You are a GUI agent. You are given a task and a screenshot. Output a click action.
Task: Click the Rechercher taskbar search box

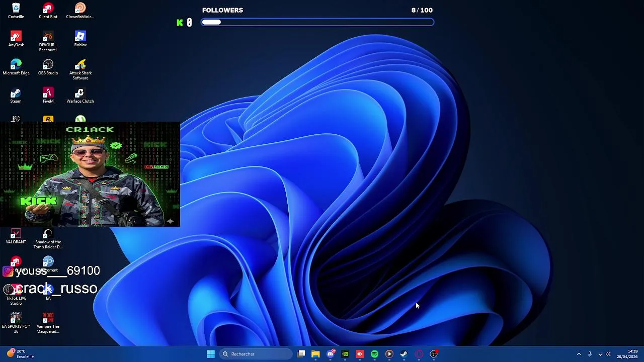click(x=256, y=354)
